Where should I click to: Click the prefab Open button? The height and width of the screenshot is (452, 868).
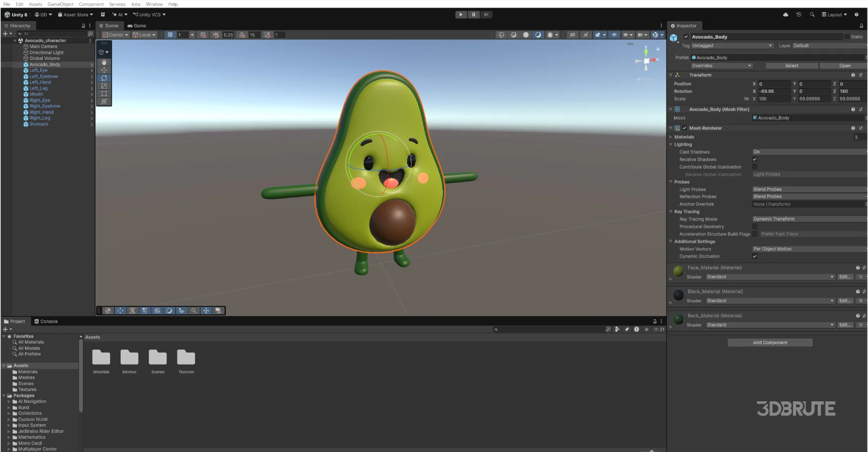844,66
